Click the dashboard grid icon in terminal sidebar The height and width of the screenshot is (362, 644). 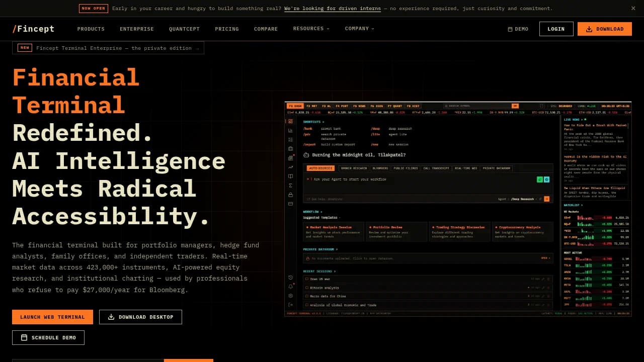pyautogui.click(x=290, y=121)
